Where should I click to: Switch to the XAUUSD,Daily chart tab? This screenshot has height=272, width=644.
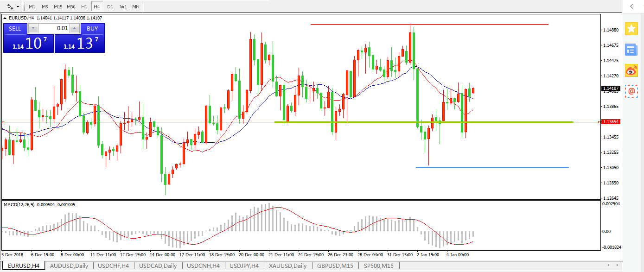click(x=287, y=266)
